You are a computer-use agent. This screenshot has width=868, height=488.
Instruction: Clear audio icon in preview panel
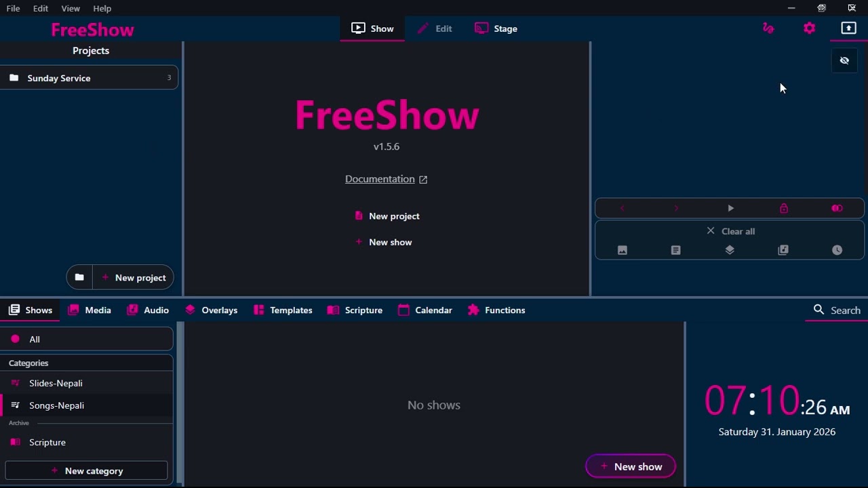783,250
